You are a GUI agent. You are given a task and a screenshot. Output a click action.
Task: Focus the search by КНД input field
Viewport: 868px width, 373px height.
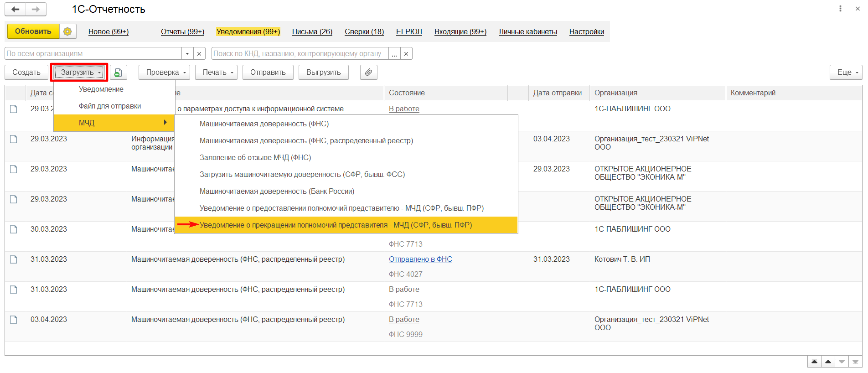tap(300, 54)
